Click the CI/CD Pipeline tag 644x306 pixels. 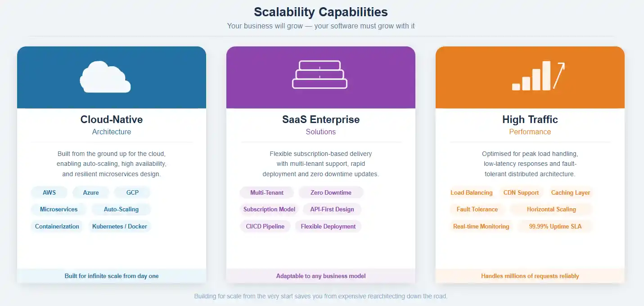(x=265, y=226)
